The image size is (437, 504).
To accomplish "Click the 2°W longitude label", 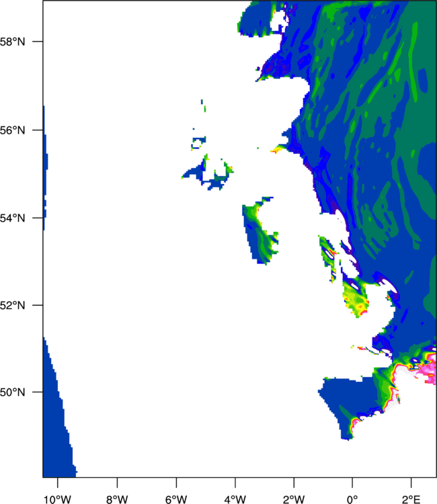I will click(x=294, y=498).
